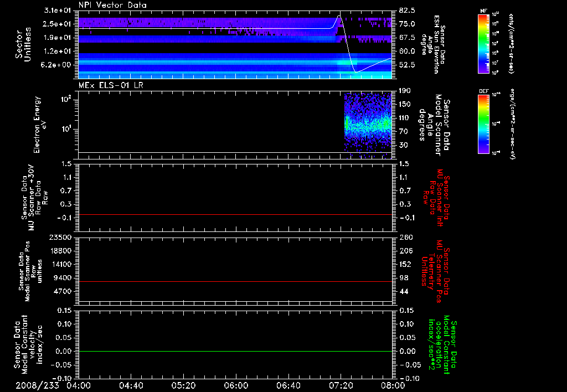This screenshot has height=392, width=567.
Task: Click the 190 scanner angle tick label
Action: pos(405,91)
